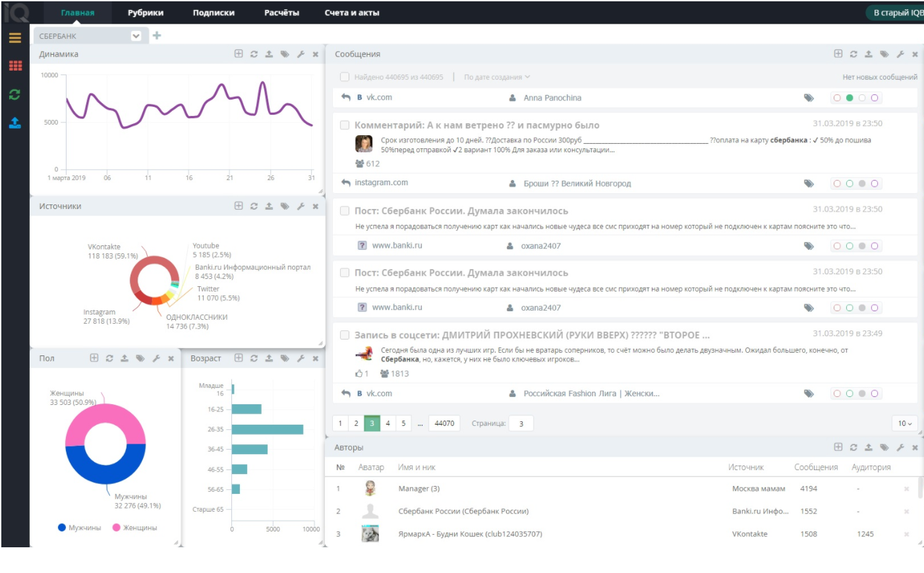Go to messages page 4
Image resolution: width=924 pixels, height=573 pixels.
[388, 423]
